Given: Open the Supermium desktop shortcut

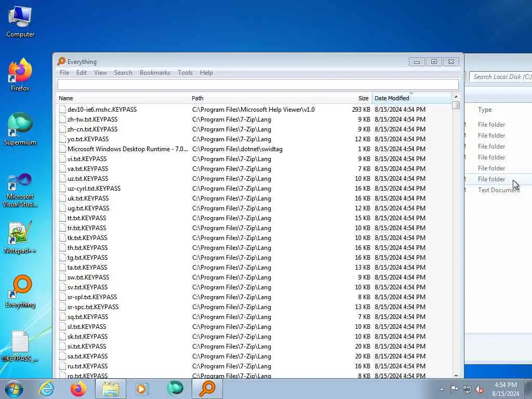Looking at the screenshot, I should tap(20, 129).
